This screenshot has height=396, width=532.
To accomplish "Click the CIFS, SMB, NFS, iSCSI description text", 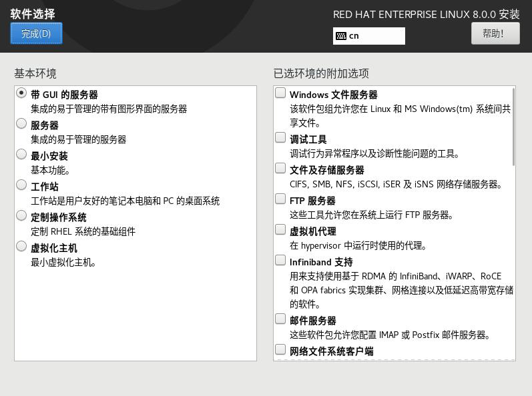I will [396, 184].
